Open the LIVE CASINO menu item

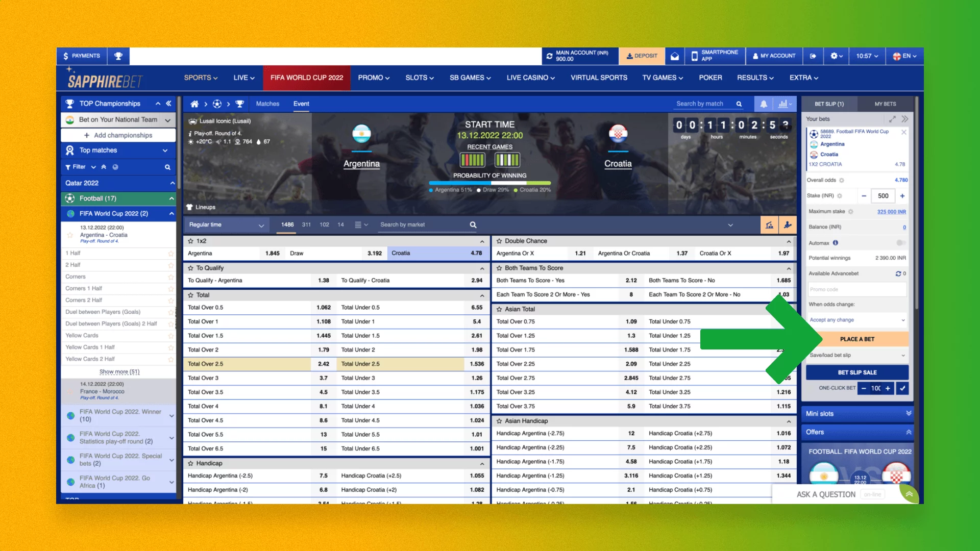coord(530,78)
